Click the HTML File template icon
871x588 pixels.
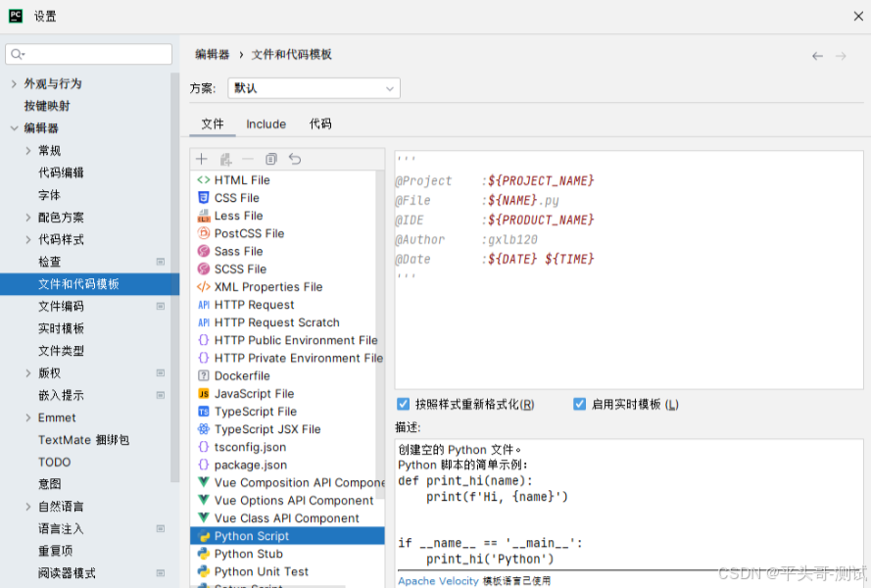tap(204, 180)
